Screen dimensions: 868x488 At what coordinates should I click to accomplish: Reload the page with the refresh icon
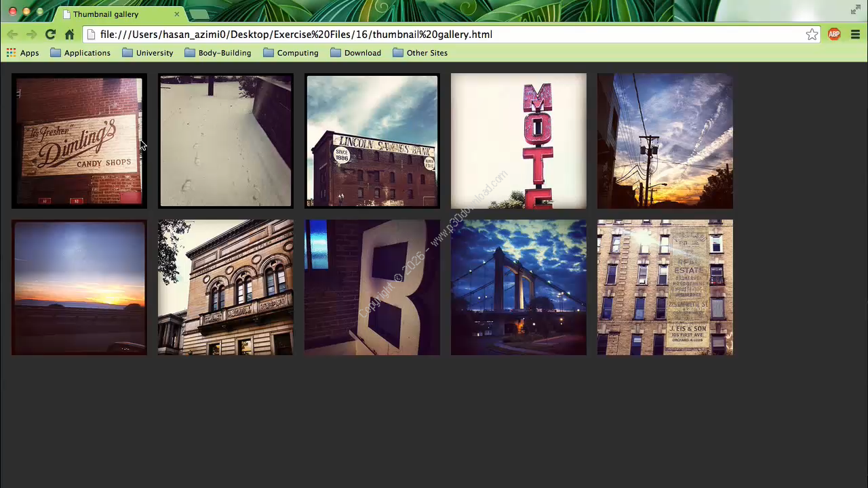(50, 35)
